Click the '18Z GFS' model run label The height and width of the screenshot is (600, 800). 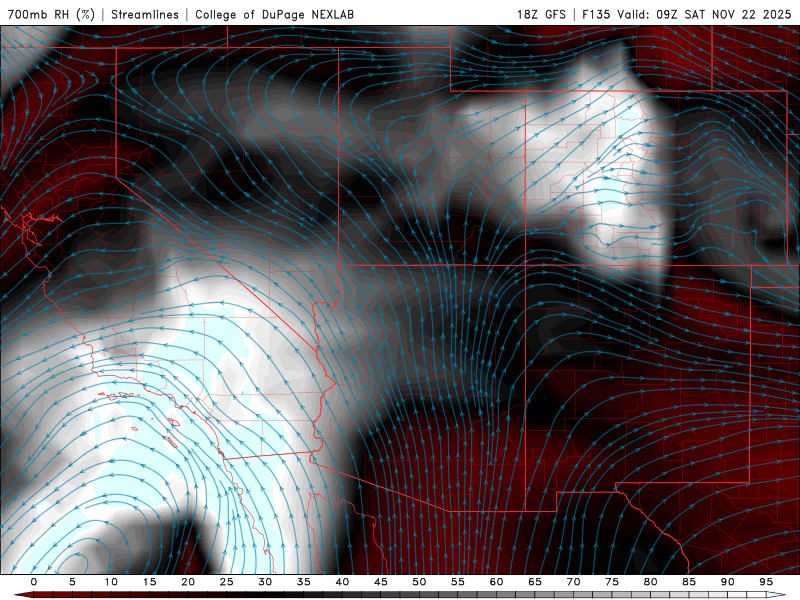pos(541,14)
